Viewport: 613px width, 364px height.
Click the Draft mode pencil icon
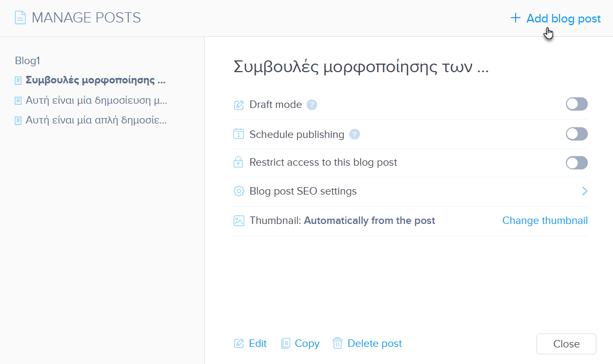coord(239,105)
